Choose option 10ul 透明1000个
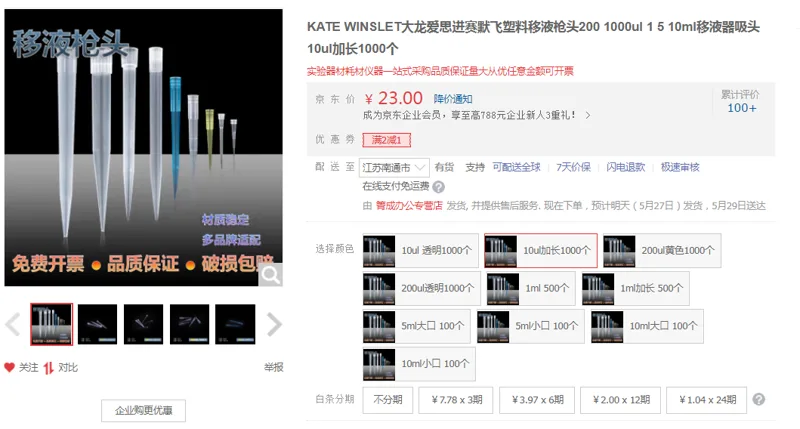Image resolution: width=800 pixels, height=429 pixels. point(420,250)
